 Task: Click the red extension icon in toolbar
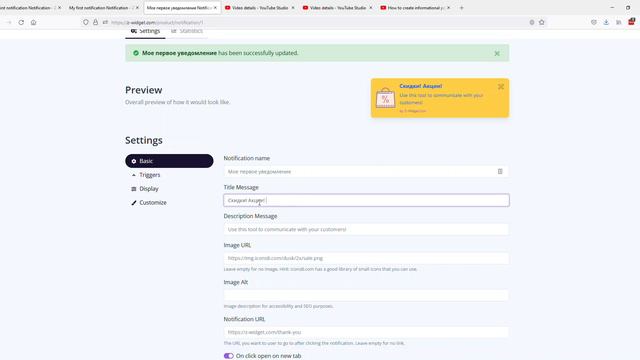coord(631,22)
